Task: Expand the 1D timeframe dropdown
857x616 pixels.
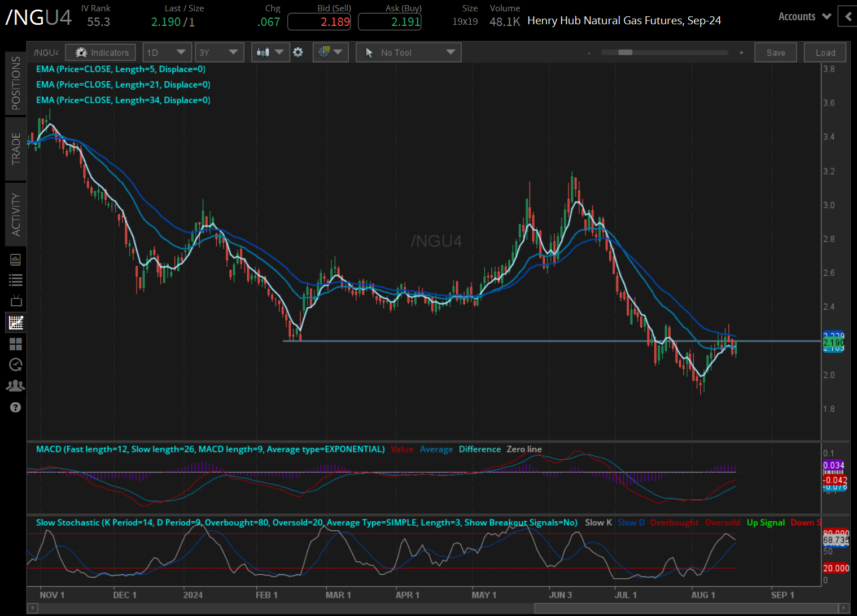Action: coord(167,52)
